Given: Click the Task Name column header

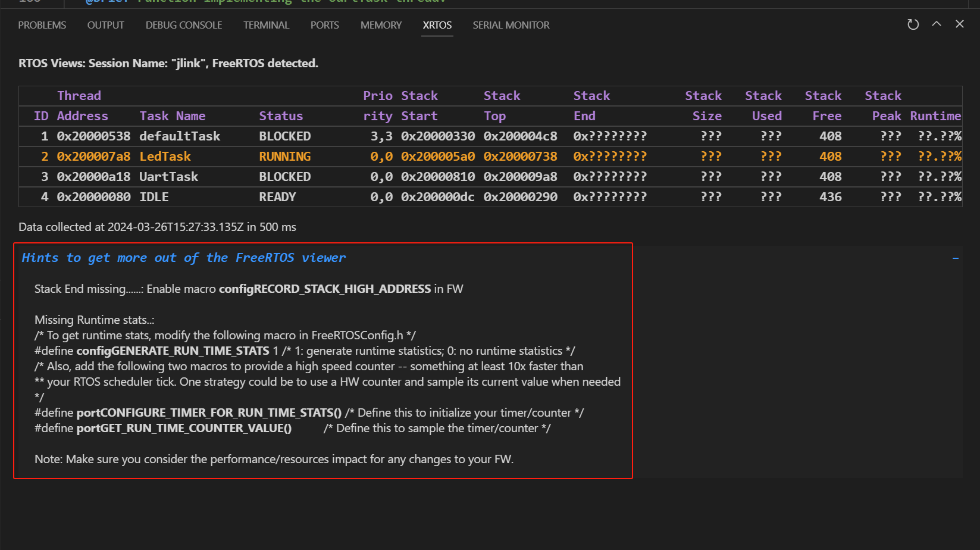Looking at the screenshot, I should (173, 116).
